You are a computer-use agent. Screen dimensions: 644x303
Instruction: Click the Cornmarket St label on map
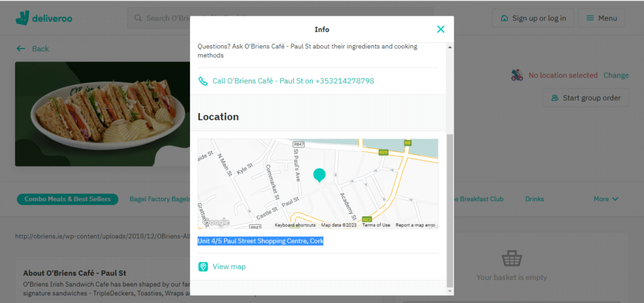[272, 182]
